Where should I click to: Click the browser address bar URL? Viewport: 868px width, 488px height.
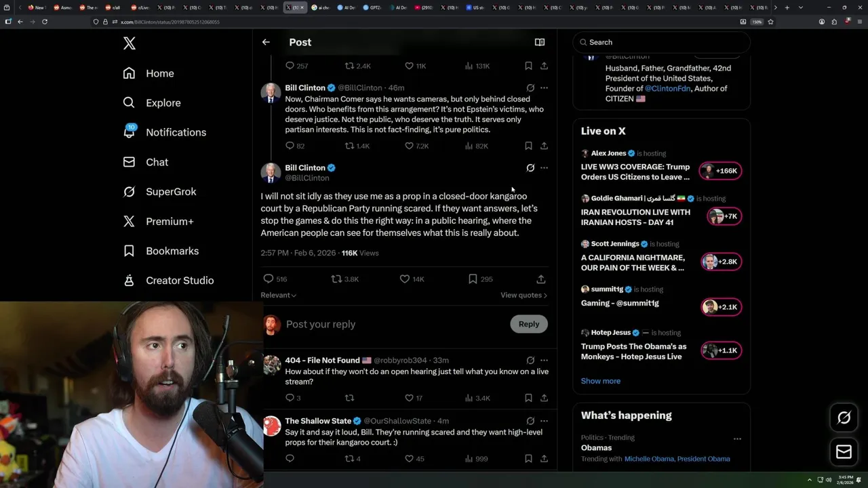pos(170,22)
